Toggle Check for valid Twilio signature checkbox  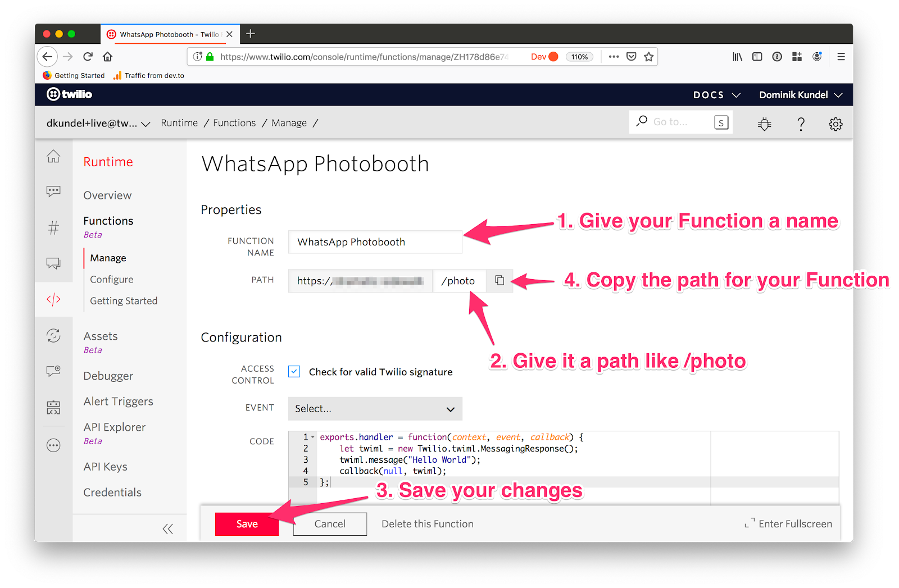pos(294,371)
